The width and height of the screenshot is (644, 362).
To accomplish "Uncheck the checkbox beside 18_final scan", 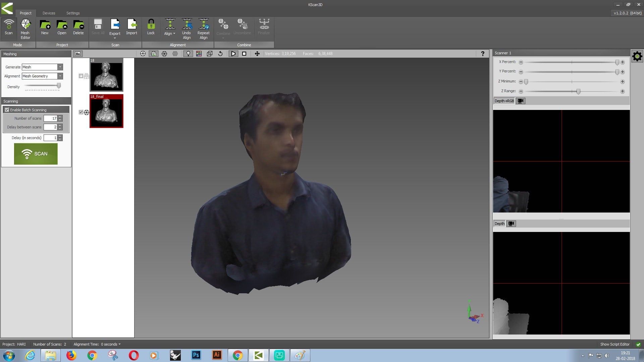I will [x=81, y=112].
